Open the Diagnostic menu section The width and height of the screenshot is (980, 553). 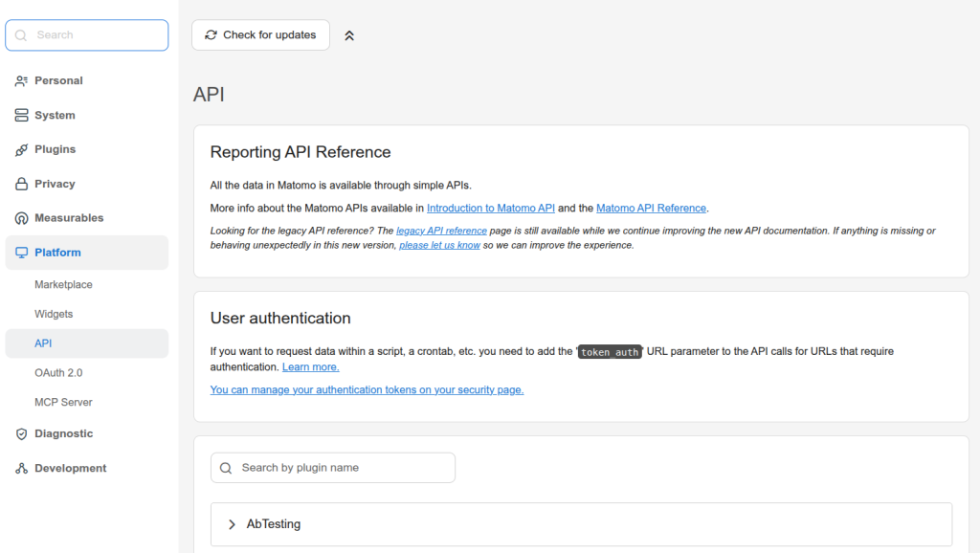click(87, 433)
